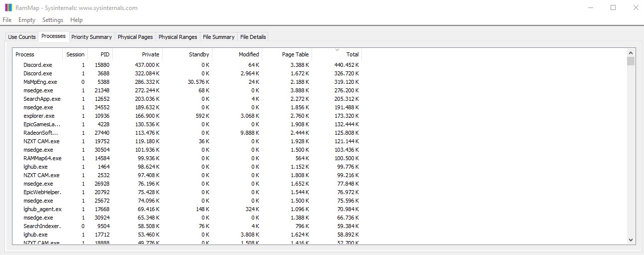Image resolution: width=644 pixels, height=255 pixels.
Task: Sort by the Standby column header
Action: tap(187, 54)
